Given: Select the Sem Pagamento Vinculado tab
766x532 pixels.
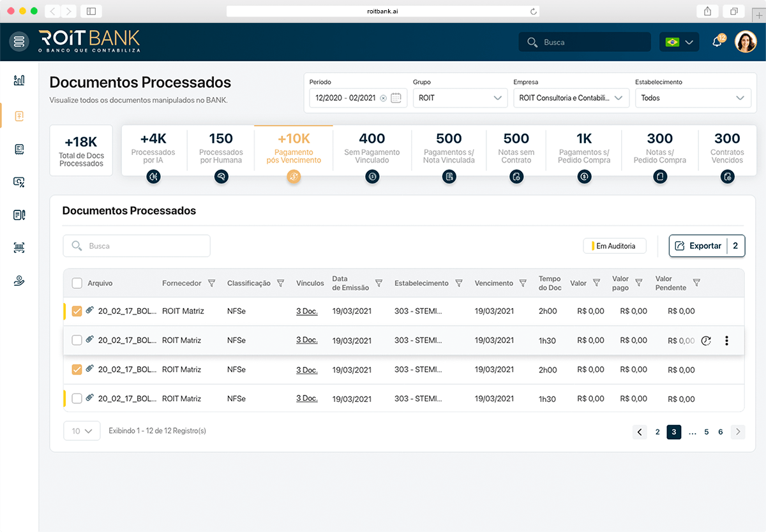Looking at the screenshot, I should click(x=372, y=152).
